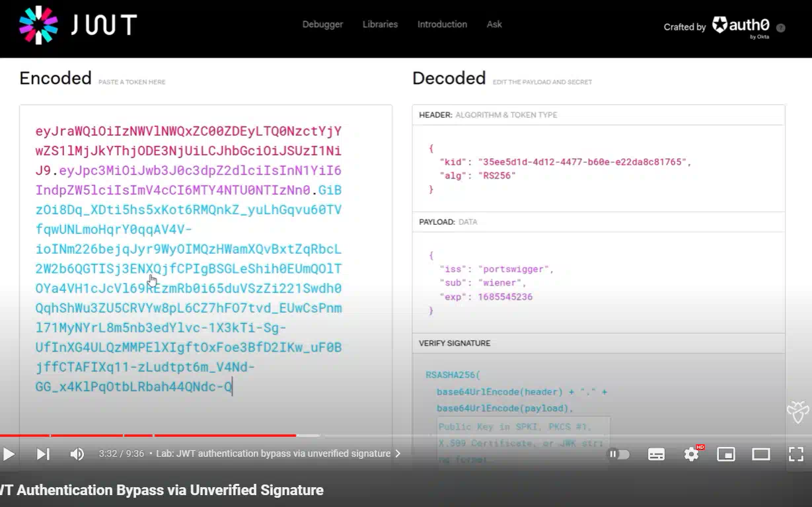Skip to the next video
This screenshot has width=812, height=507.
coord(43,454)
